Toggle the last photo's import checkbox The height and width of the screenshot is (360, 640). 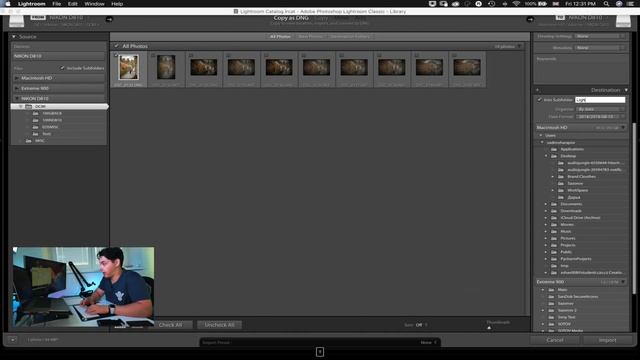click(454, 55)
